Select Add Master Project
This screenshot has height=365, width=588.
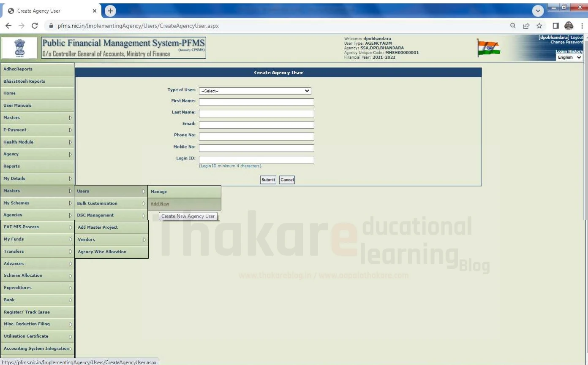click(112, 227)
